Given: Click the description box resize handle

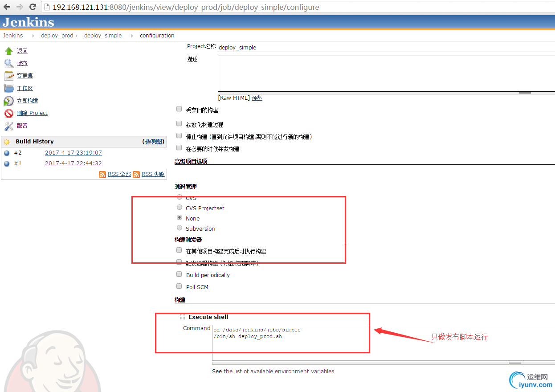Looking at the screenshot, I should [525, 93].
